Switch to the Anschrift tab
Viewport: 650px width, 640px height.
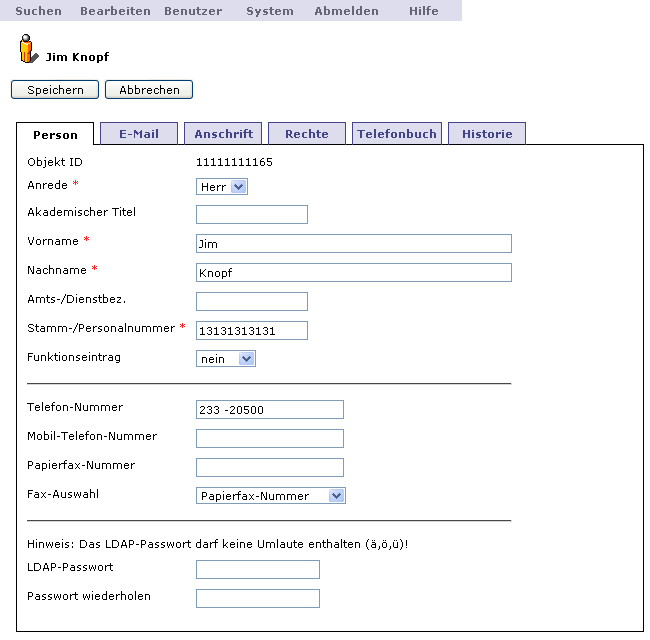click(x=223, y=133)
